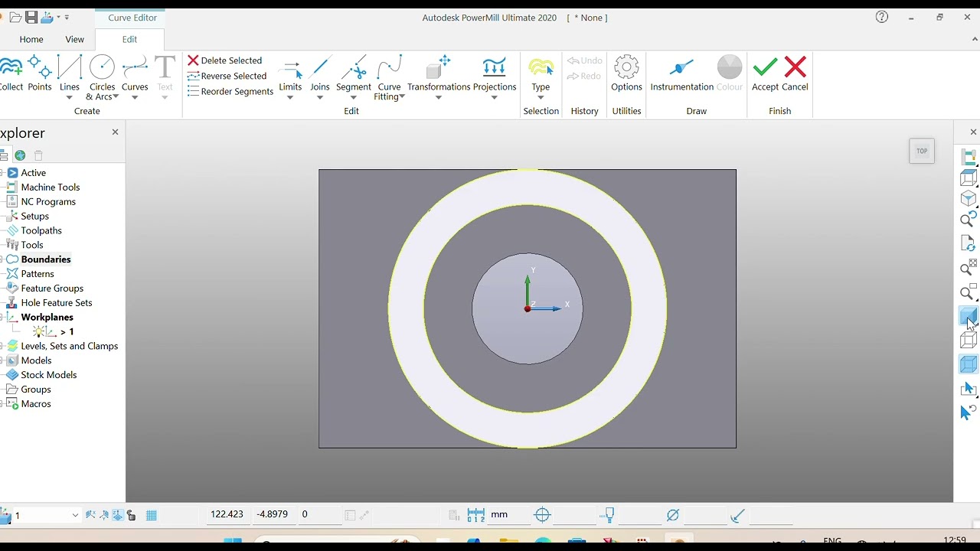980x551 pixels.
Task: Open curve editor Options gear
Action: pyautogui.click(x=626, y=73)
